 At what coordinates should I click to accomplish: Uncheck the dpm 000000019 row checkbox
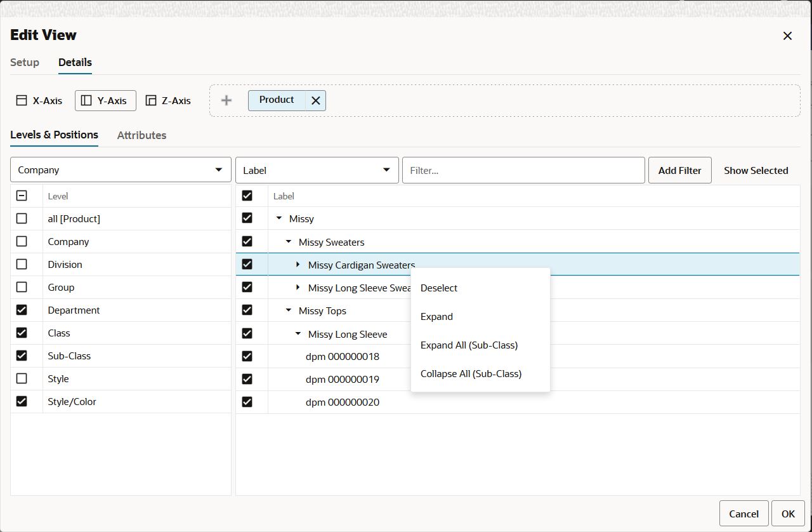click(x=247, y=379)
